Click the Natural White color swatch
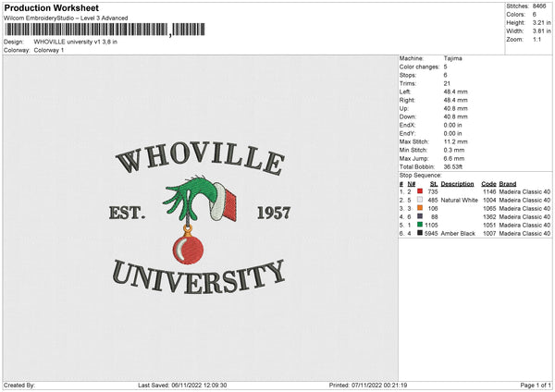Image resolution: width=555 pixels, height=392 pixels. [420, 200]
